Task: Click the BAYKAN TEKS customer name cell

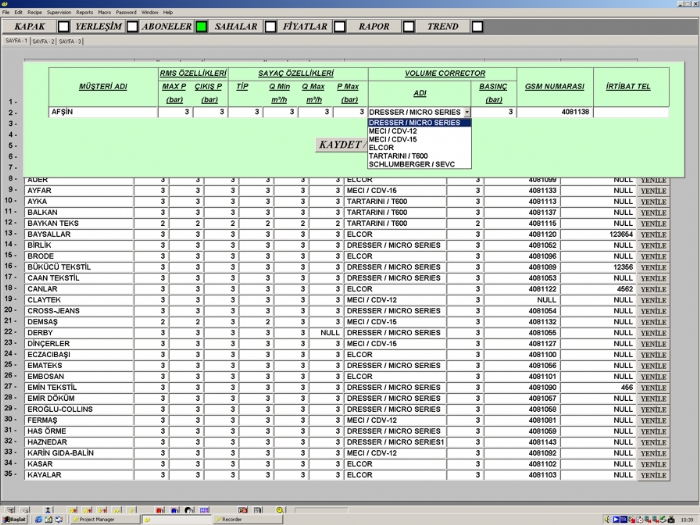Action: tap(79, 223)
